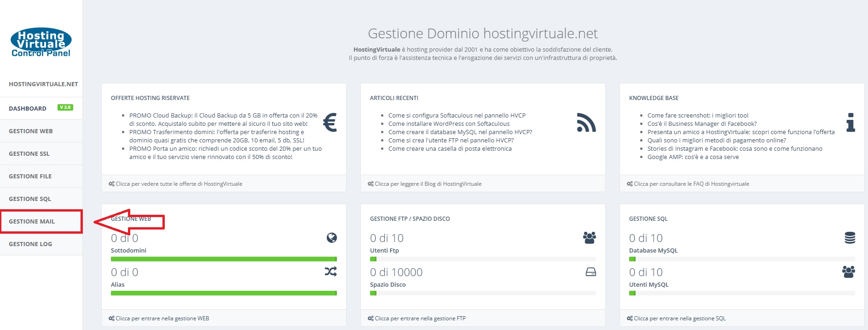Open 'Cos'è il Business Manager di Facebook?'
This screenshot has height=330, width=868.
click(702, 124)
